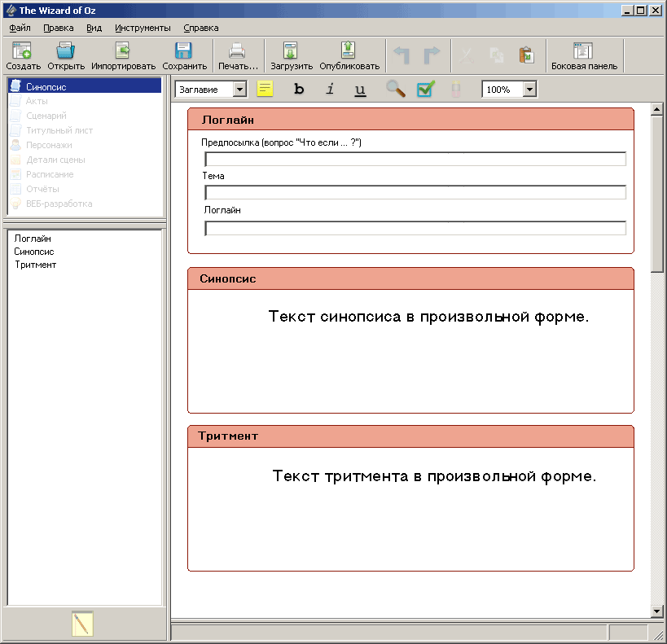The width and height of the screenshot is (667, 644).
Task: Jump to Синопсис in the outline list
Action: click(34, 252)
